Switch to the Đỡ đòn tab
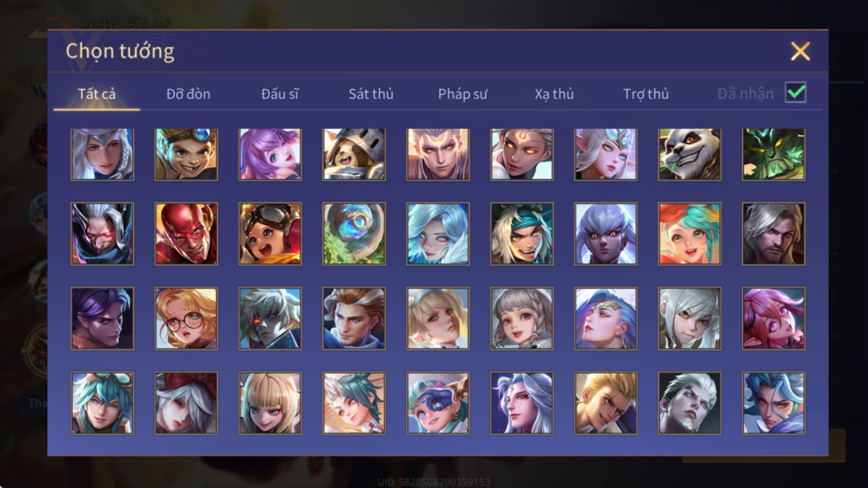The image size is (868, 488). tap(188, 94)
